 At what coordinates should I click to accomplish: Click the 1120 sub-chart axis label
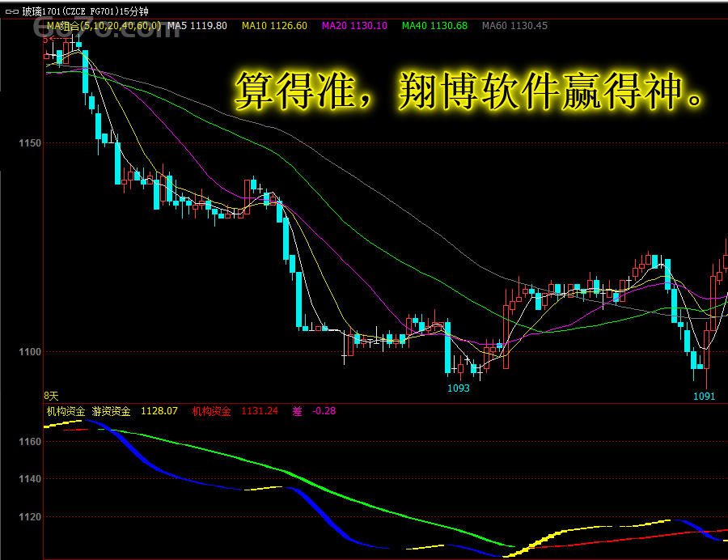[x=30, y=517]
